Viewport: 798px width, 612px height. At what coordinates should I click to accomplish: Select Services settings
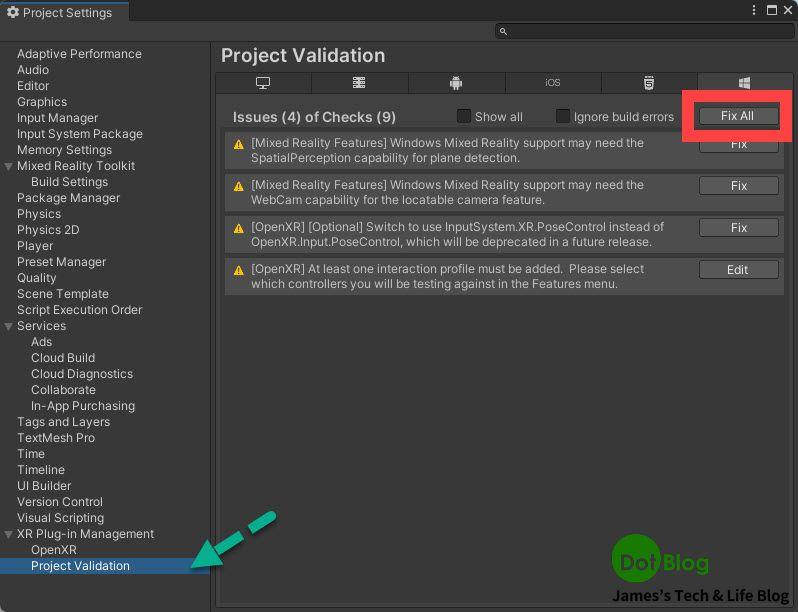[x=42, y=326]
